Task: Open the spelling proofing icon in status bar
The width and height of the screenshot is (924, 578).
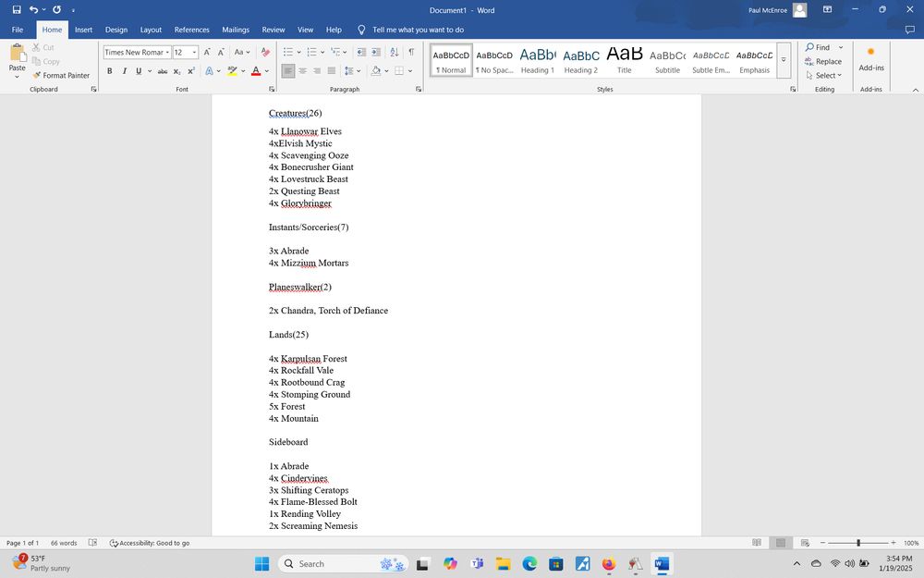Action: pos(92,543)
